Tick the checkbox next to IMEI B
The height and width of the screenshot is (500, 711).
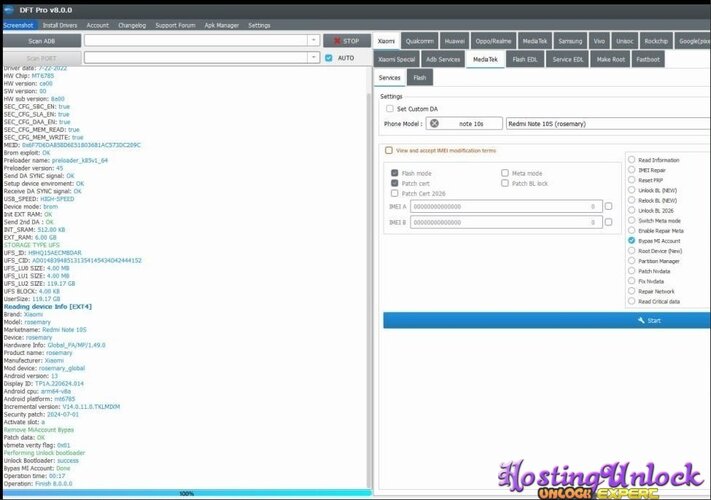point(609,222)
